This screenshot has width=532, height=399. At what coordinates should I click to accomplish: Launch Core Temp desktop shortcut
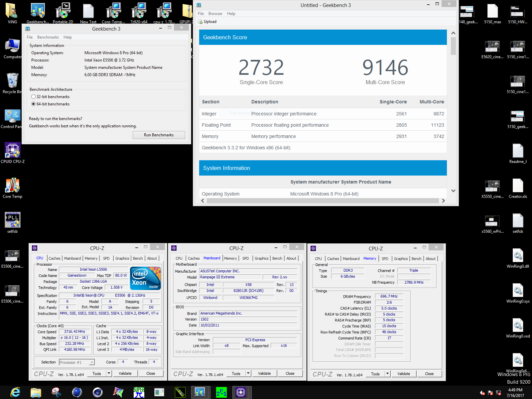click(12, 188)
